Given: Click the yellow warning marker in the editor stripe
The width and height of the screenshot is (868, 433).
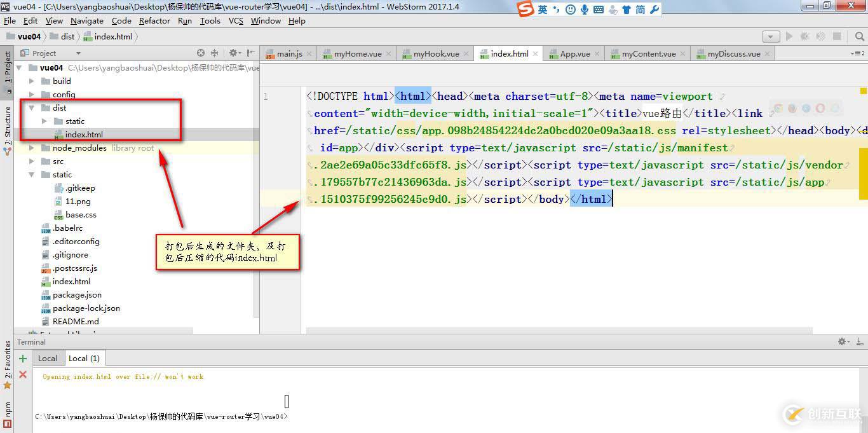Looking at the screenshot, I should (863, 91).
